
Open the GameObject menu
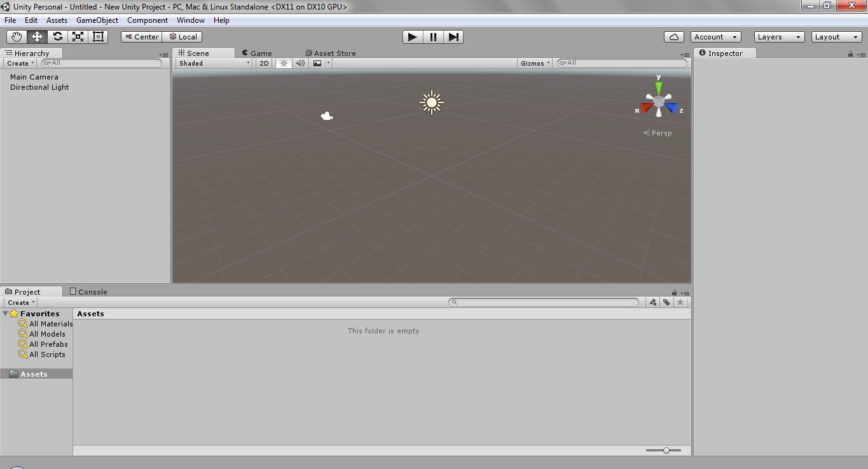click(x=97, y=20)
